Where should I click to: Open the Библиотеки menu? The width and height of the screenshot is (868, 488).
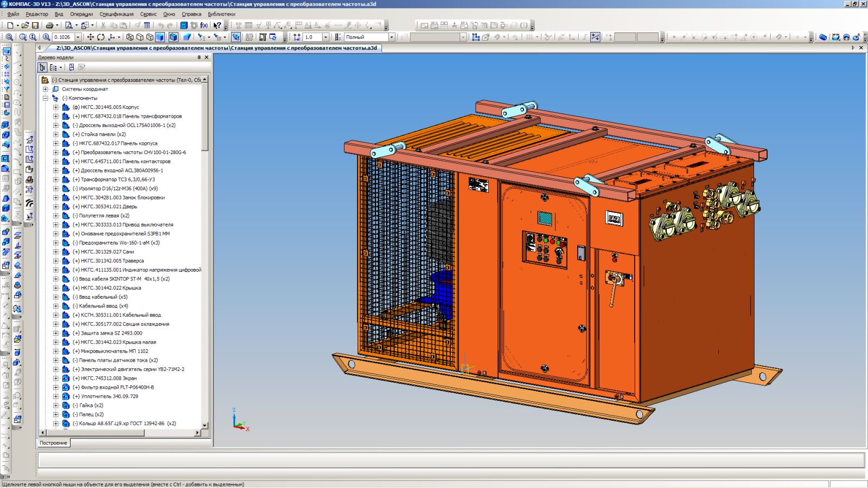tap(221, 14)
